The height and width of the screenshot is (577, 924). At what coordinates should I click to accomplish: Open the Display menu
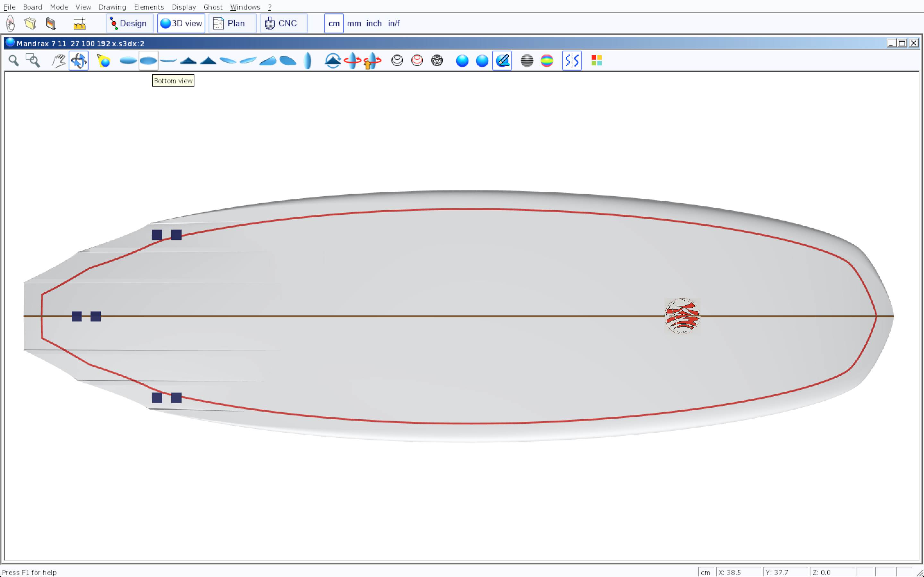point(184,7)
